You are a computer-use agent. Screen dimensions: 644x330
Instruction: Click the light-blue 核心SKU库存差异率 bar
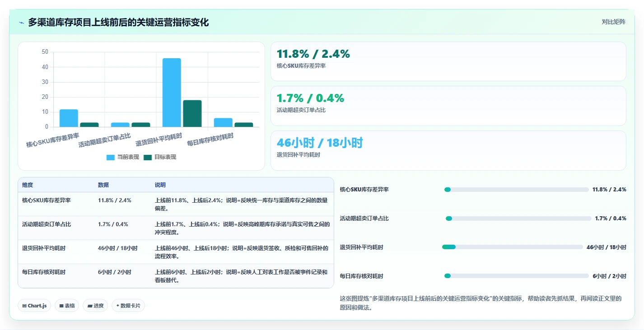pyautogui.click(x=69, y=118)
